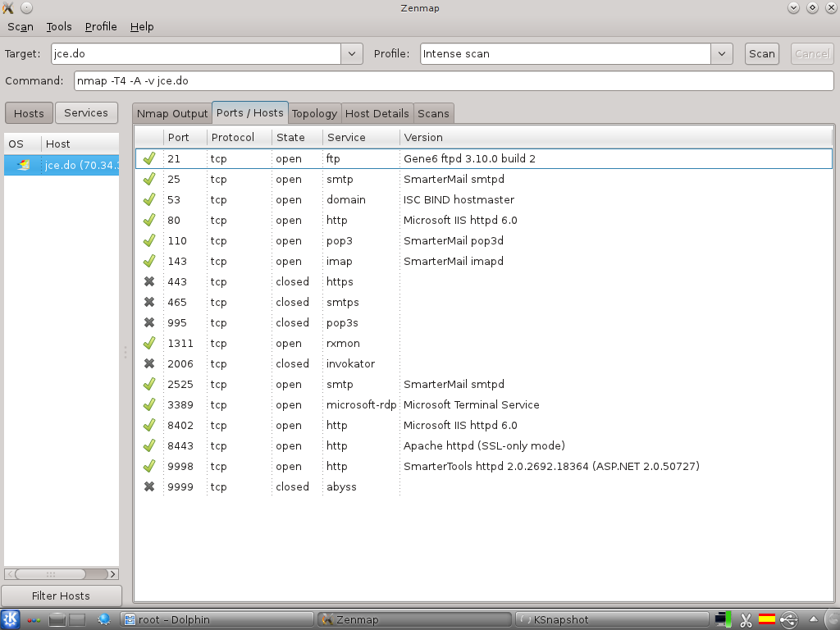Sort by the Port column header
Screen dimensions: 840x630
coord(185,137)
